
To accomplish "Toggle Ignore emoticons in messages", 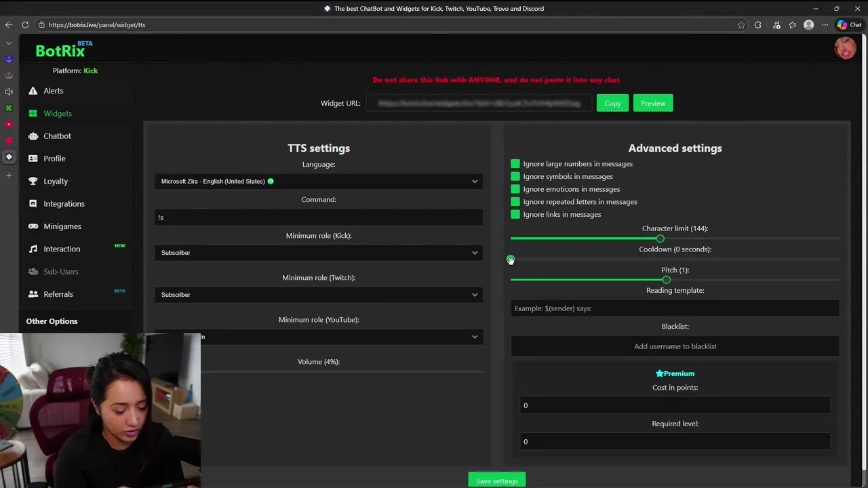I will (x=515, y=189).
